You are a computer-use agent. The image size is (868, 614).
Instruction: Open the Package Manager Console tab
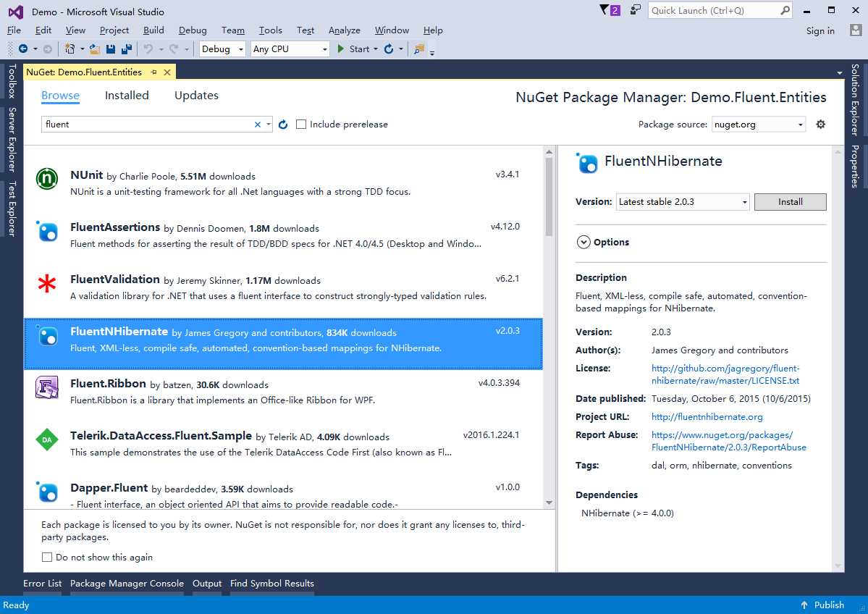click(127, 583)
